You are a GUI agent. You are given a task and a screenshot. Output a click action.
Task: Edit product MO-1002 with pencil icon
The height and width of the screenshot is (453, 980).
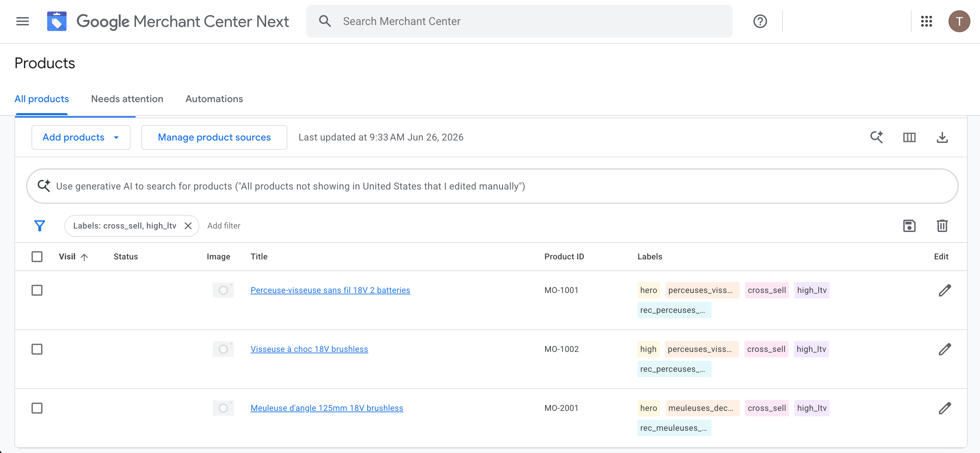coord(945,349)
